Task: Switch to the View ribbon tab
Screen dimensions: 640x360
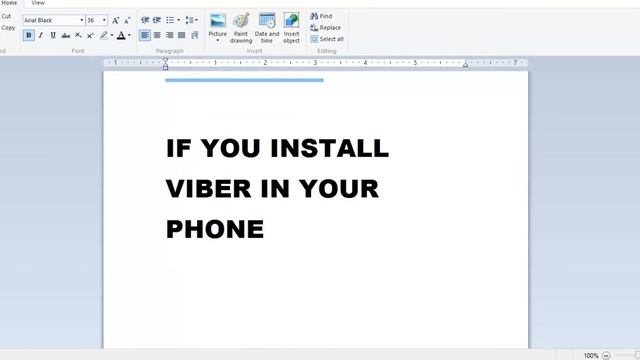Action: click(x=38, y=3)
